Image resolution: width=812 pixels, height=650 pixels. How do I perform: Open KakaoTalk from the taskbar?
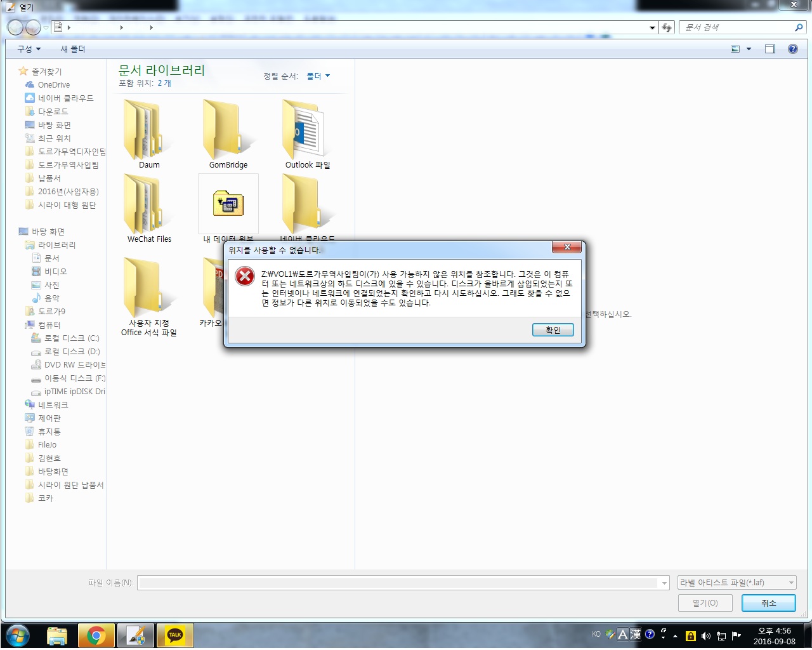(175, 635)
